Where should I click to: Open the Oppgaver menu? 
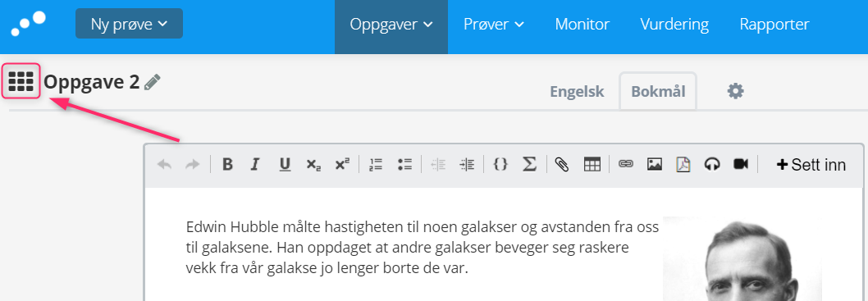391,25
